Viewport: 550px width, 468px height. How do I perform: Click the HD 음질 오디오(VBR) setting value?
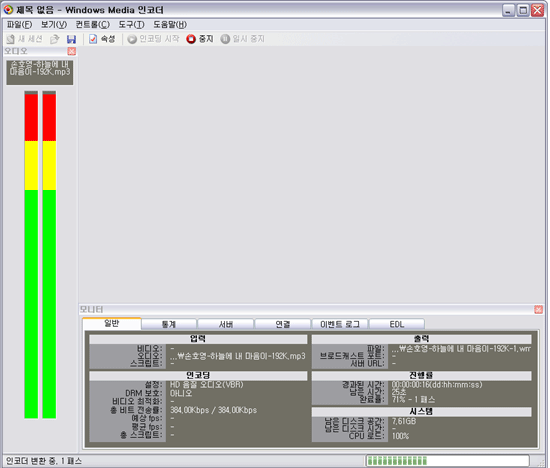click(x=207, y=385)
